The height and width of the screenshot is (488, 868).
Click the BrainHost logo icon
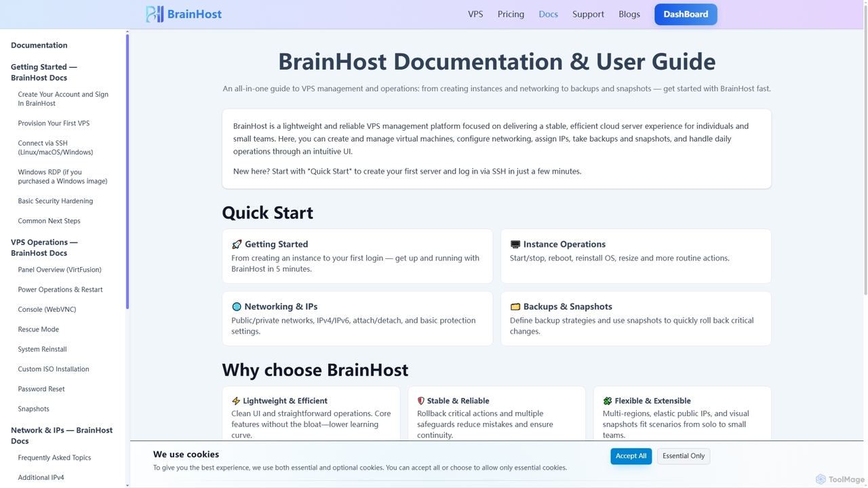coord(155,14)
